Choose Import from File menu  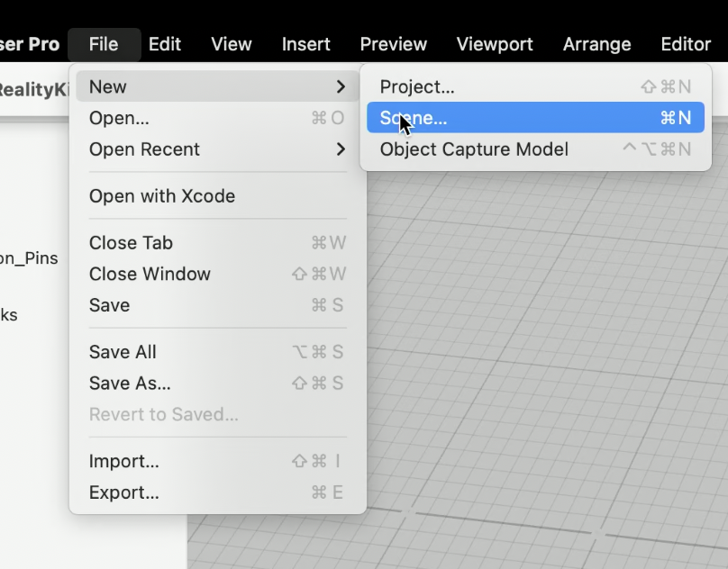(124, 462)
